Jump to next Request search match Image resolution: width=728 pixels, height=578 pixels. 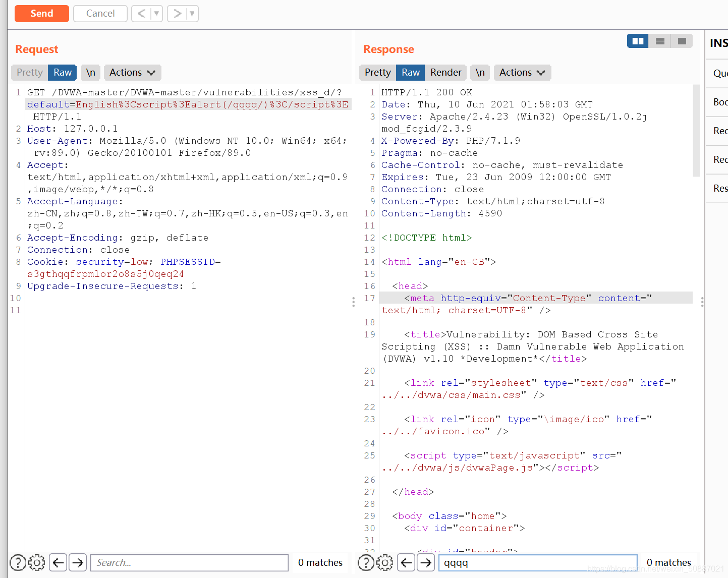(x=78, y=562)
